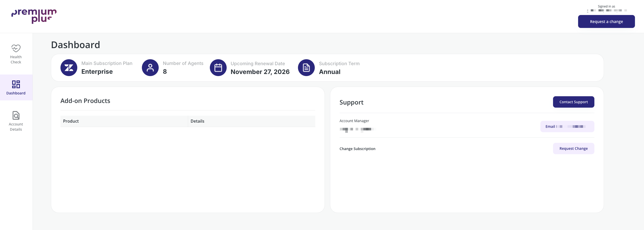Screen dimensions: 644x230
Task: Click the renewal date calendar icon
Action: (218, 68)
